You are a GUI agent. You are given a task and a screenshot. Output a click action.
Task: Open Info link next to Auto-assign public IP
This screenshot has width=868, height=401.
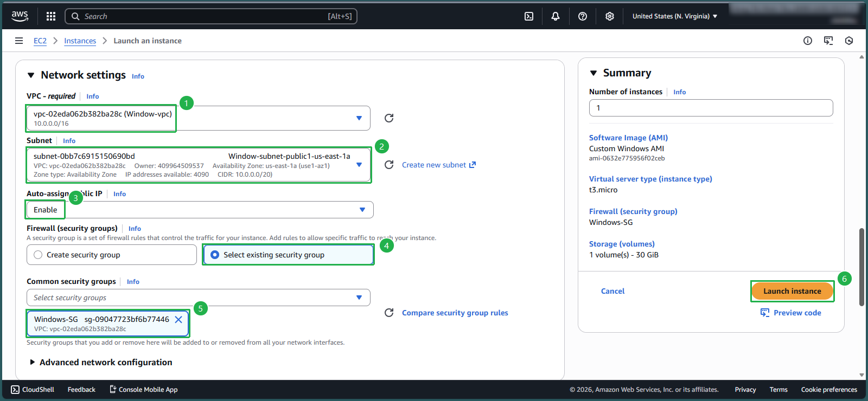(x=119, y=194)
